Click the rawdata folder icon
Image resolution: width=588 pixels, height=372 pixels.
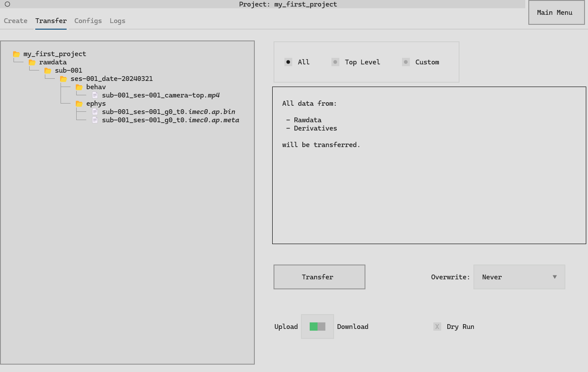pyautogui.click(x=32, y=62)
